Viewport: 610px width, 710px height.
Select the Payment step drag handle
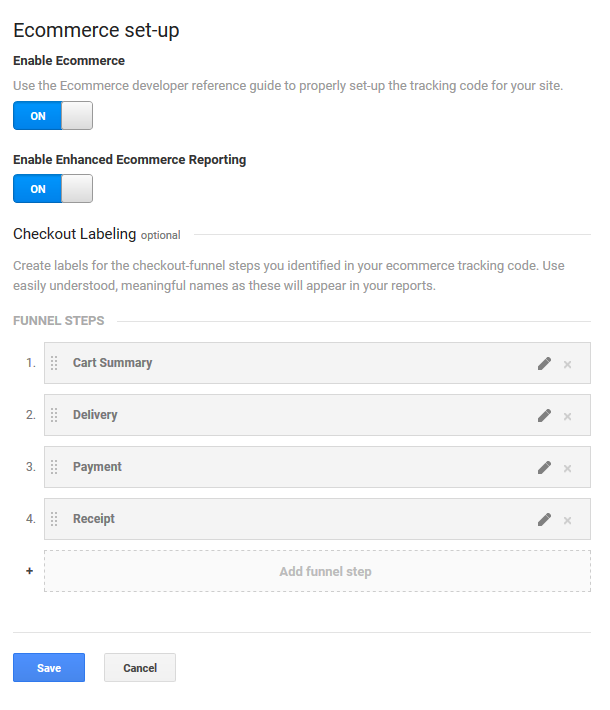54,467
